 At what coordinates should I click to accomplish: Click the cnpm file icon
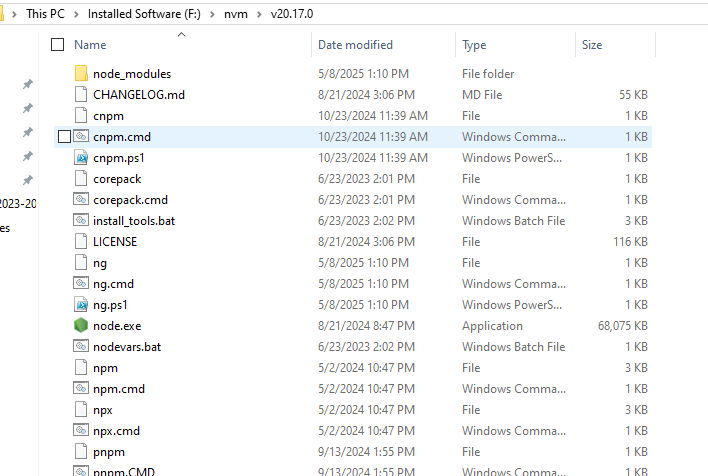click(81, 116)
